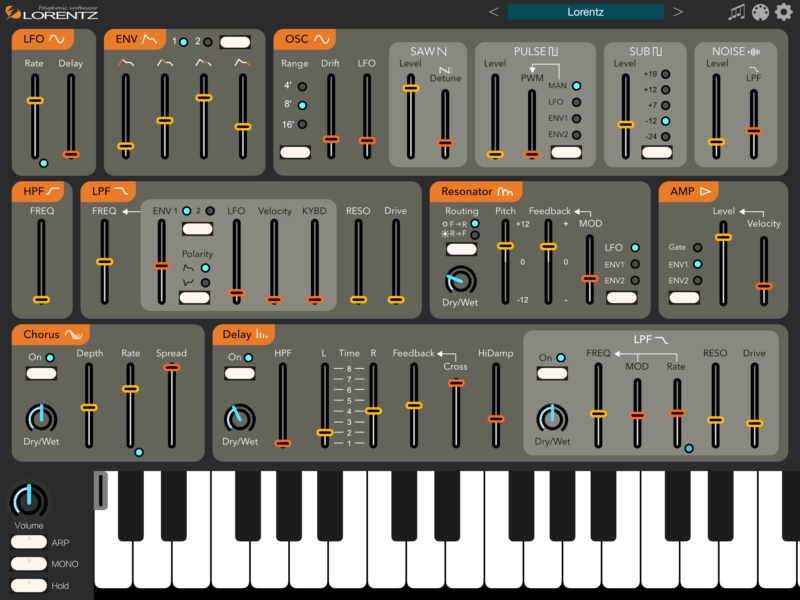Click the musical notes icon near top right
The height and width of the screenshot is (600, 800).
(x=737, y=12)
